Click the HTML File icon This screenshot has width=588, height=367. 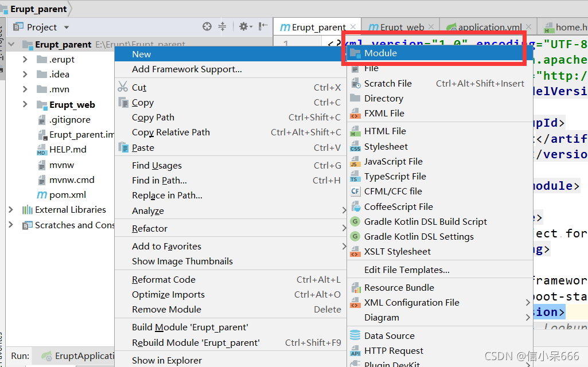pos(355,131)
